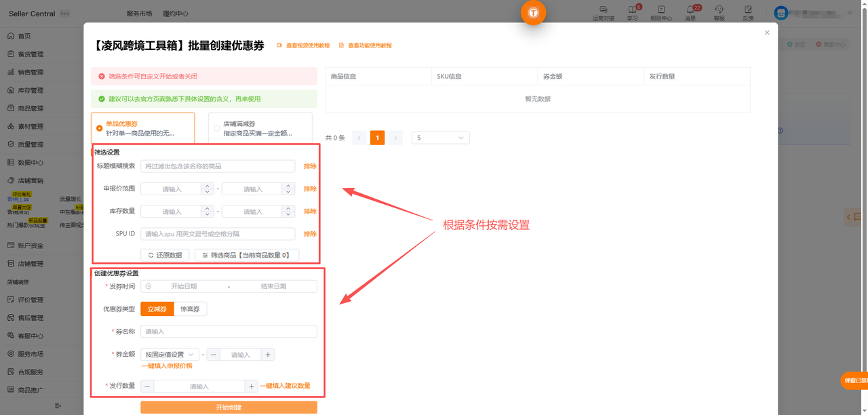Open the 按固定值设置 dropdown
Image resolution: width=868 pixels, height=415 pixels.
[170, 355]
